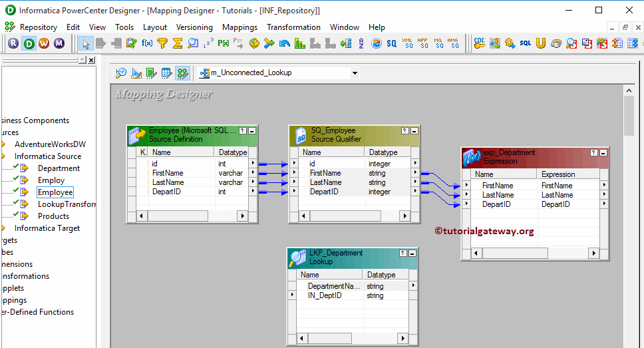Open the navigator panel dropdown arrow
The height and width of the screenshot is (348, 644).
tap(82, 60)
